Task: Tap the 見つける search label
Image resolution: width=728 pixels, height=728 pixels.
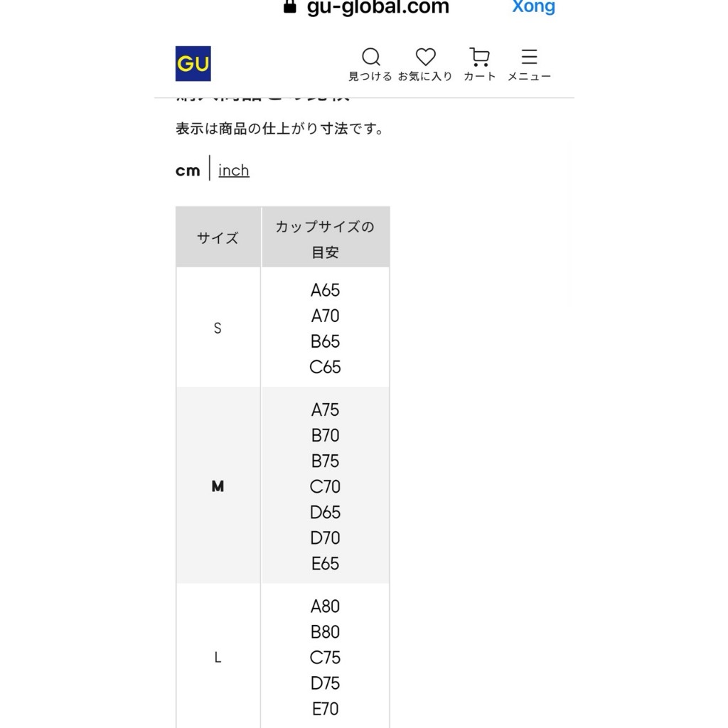Action: [370, 77]
